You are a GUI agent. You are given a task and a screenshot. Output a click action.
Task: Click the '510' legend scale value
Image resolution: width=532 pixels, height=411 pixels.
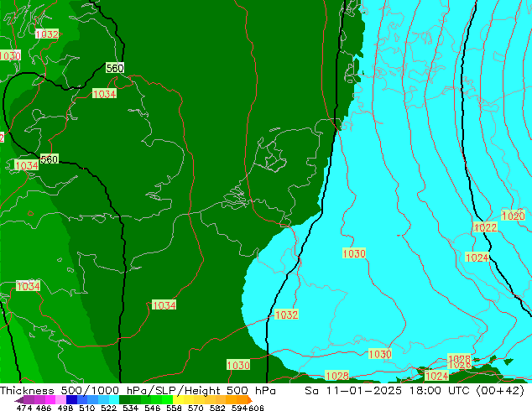click(x=87, y=408)
